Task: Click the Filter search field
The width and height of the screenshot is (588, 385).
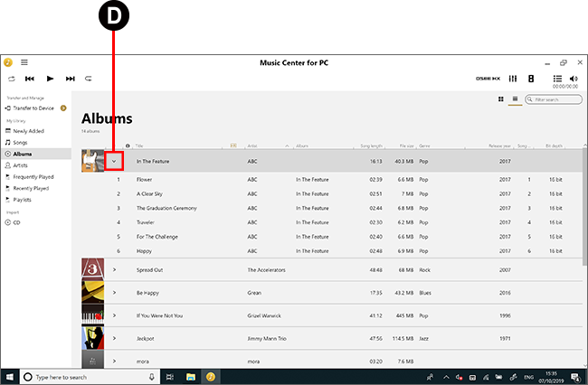Action: click(x=556, y=99)
